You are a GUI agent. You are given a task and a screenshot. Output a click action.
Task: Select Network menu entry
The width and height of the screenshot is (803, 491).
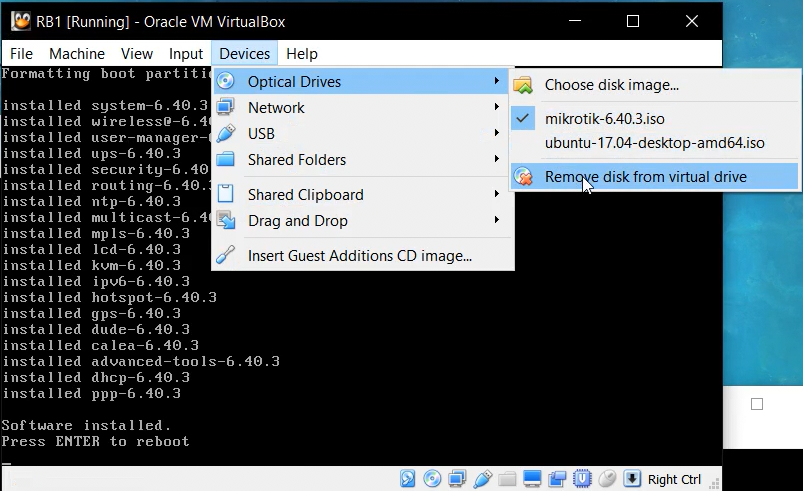(x=361, y=108)
